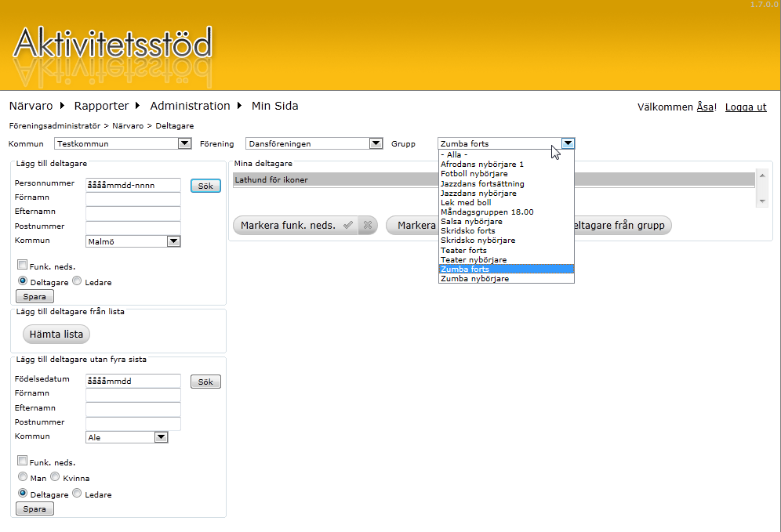The image size is (781, 532).
Task: Close the Grupp dropdown via its arrow
Action: coord(568,143)
